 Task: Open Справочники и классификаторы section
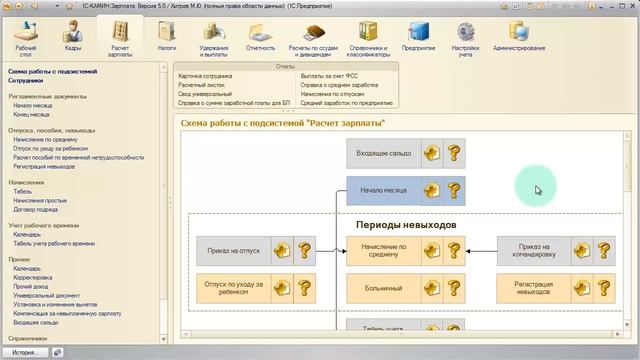[368, 39]
